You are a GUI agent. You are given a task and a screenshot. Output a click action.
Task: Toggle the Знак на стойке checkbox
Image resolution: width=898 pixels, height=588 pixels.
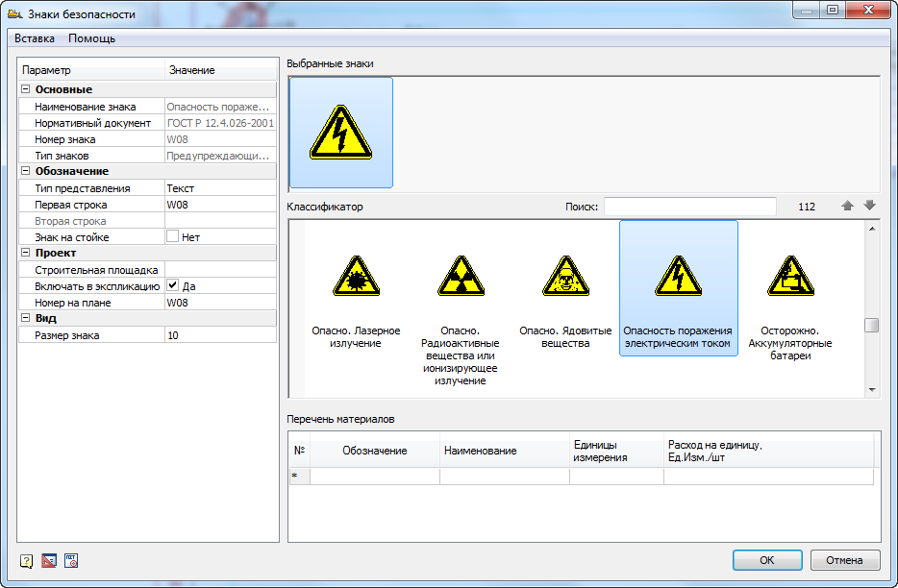[x=172, y=236]
